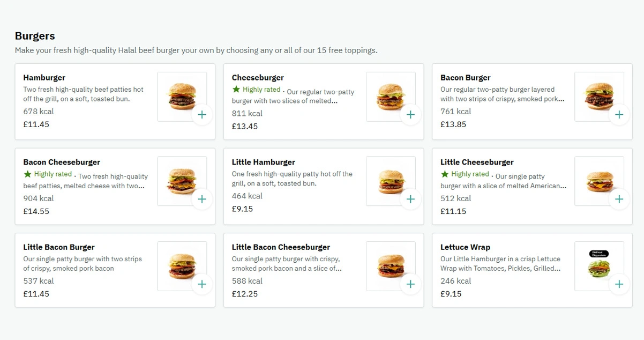The image size is (644, 340).
Task: Open the Bacon Burger item name
Action: (x=465, y=78)
